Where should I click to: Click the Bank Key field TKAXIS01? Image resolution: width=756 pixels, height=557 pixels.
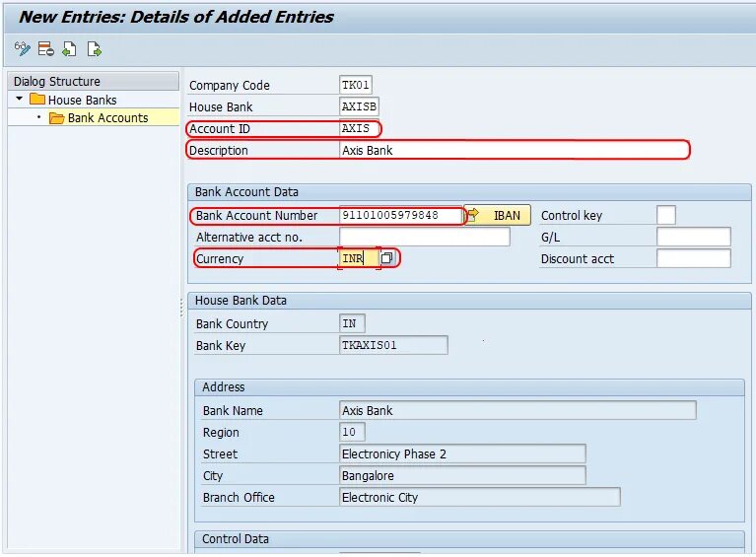(393, 345)
